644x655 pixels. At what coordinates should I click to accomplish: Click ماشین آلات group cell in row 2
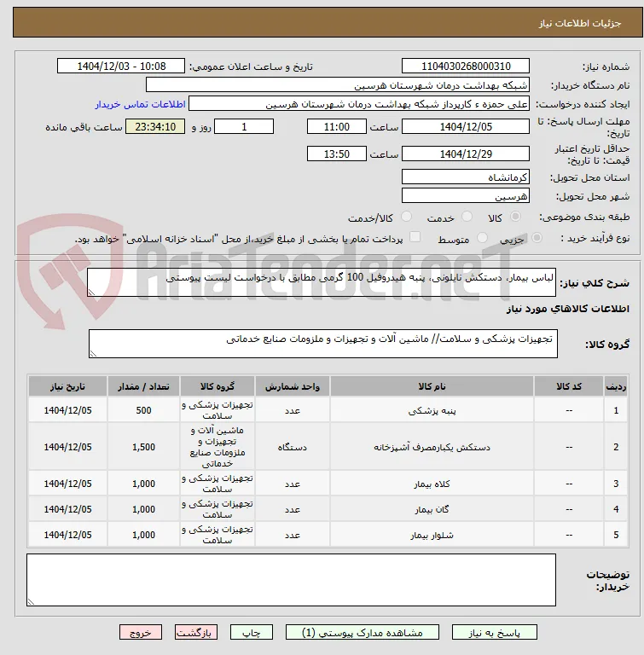[218, 447]
